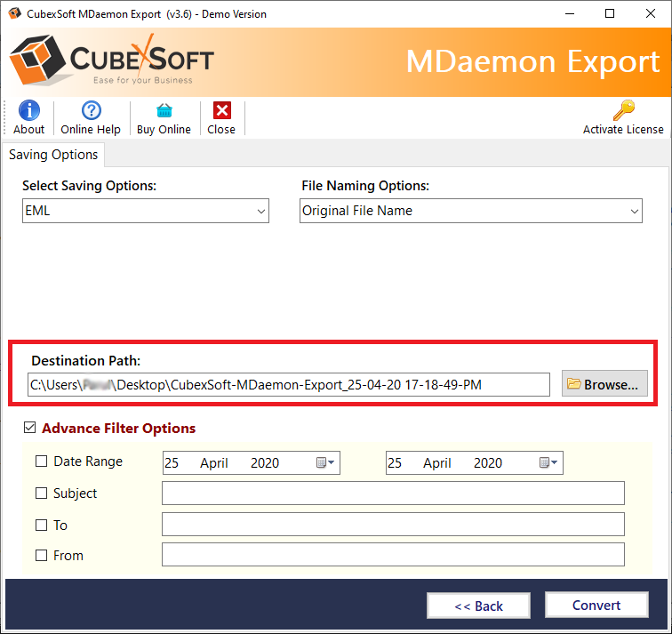Click the Subject filter input field
This screenshot has width=672, height=634.
pos(393,493)
